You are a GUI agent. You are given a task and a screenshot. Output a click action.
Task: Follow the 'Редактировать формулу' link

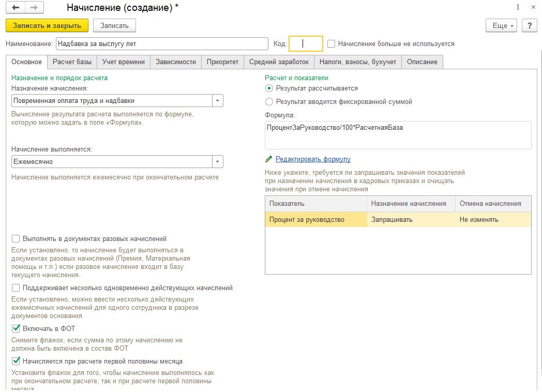[x=313, y=159]
